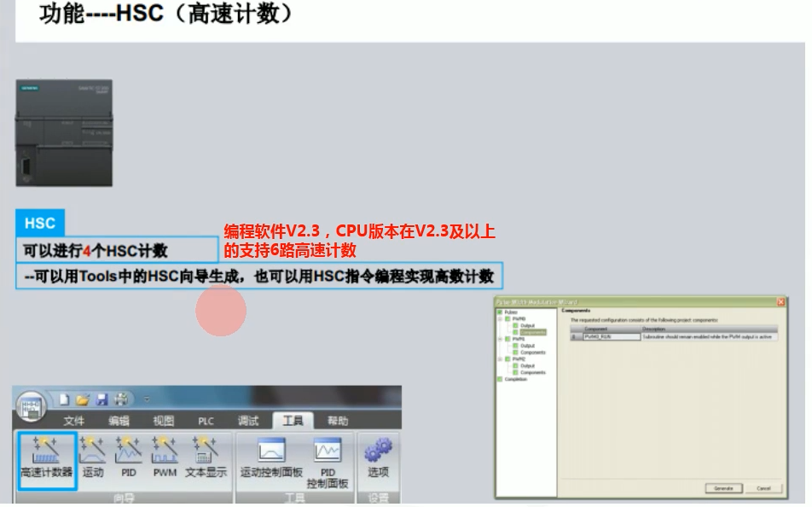Click the 向导 ribbon group label
The width and height of the screenshot is (812, 507).
(125, 498)
